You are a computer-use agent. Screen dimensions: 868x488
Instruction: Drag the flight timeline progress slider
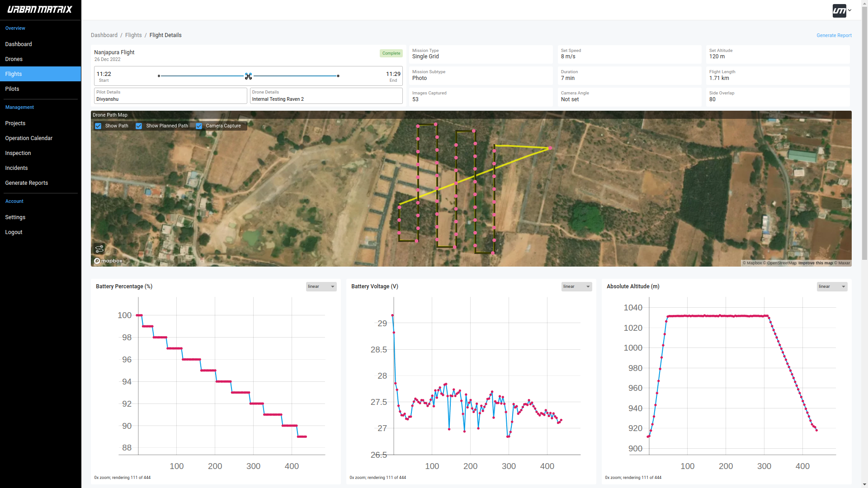tap(248, 75)
